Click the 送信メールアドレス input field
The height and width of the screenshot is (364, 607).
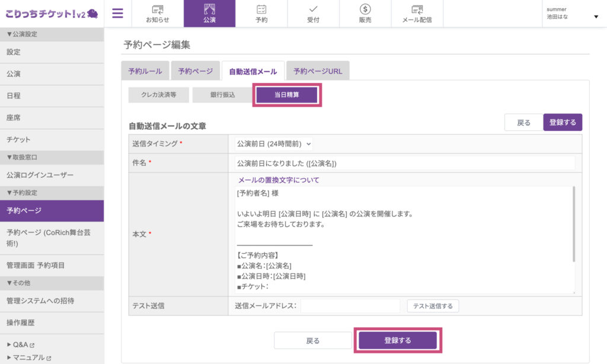point(350,306)
